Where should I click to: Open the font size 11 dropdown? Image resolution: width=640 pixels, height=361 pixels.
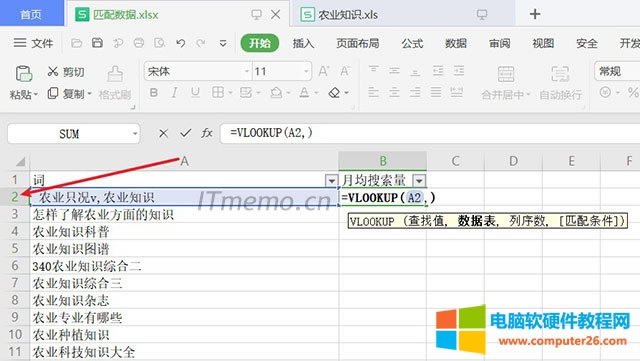coord(306,71)
